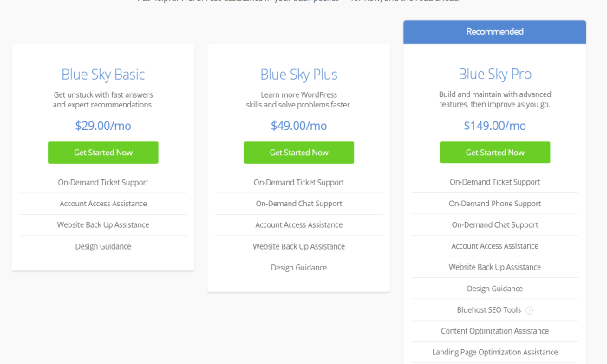Click Get Started Now for Blue Sky Plus
Screen dimensions: 607x364
[x=298, y=153]
